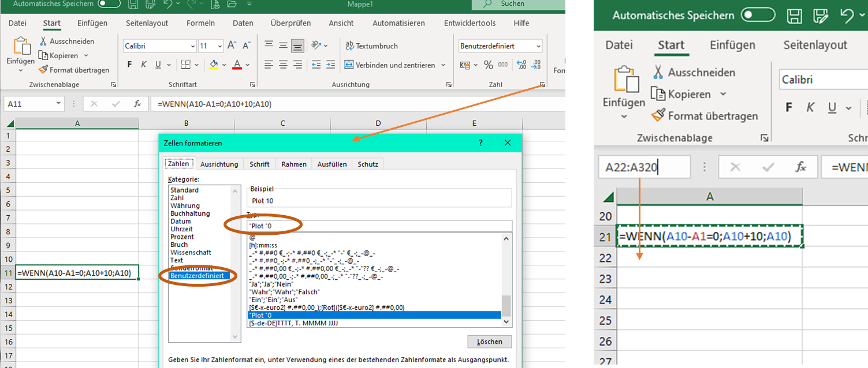Screen dimensions: 868x368
Task: Click the yellow fill color icon
Action: pos(214,65)
